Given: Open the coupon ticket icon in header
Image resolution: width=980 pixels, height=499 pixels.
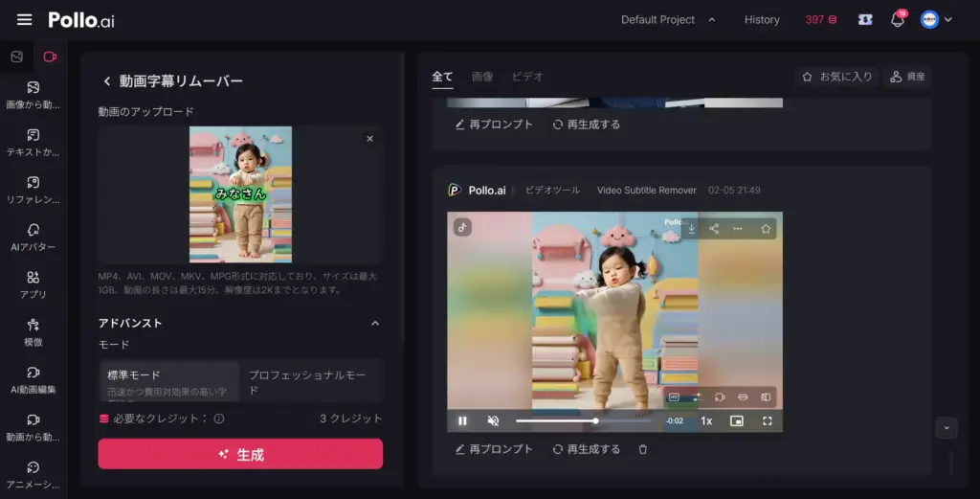Looking at the screenshot, I should [x=865, y=20].
